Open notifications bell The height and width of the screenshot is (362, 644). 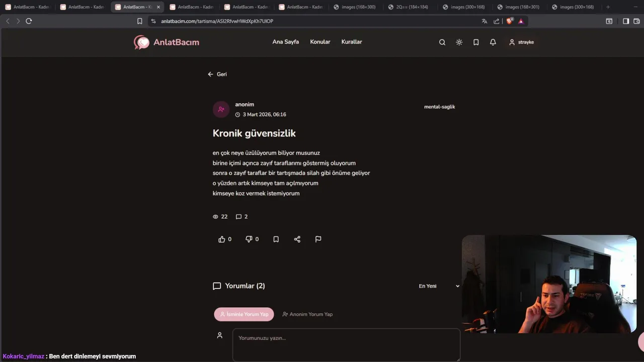pyautogui.click(x=493, y=42)
